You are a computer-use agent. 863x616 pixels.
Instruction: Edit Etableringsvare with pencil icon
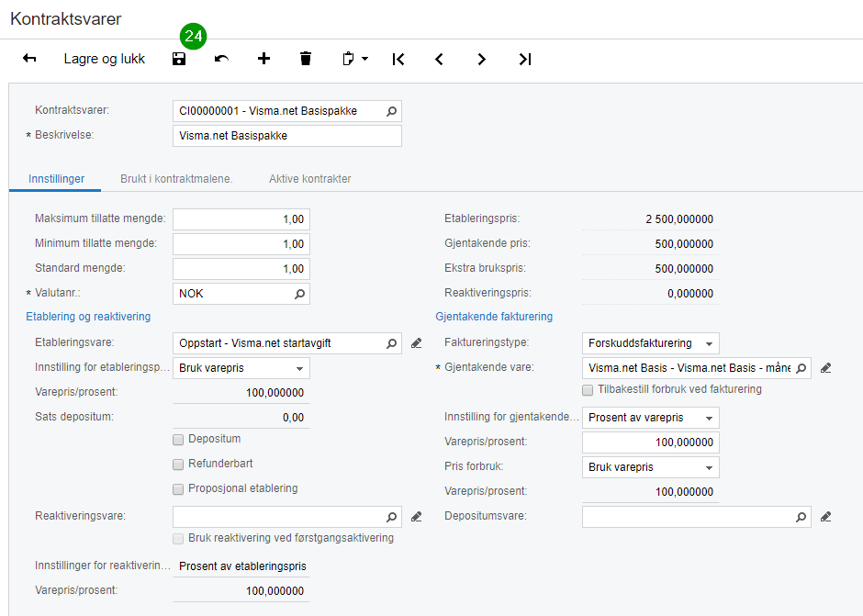[x=417, y=343]
